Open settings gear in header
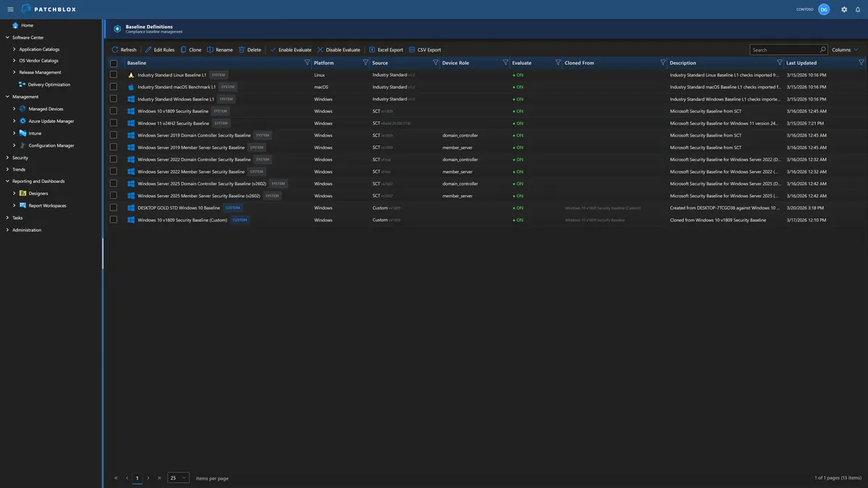The height and width of the screenshot is (488, 868). click(843, 9)
